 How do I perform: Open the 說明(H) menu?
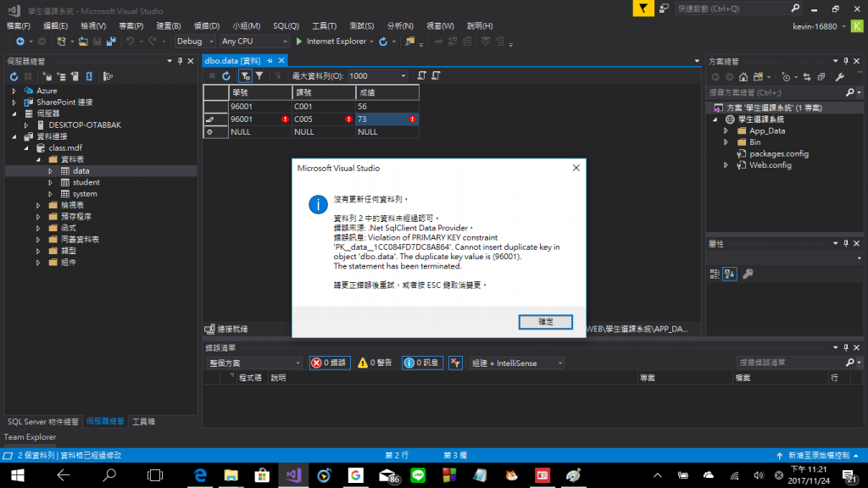point(480,26)
